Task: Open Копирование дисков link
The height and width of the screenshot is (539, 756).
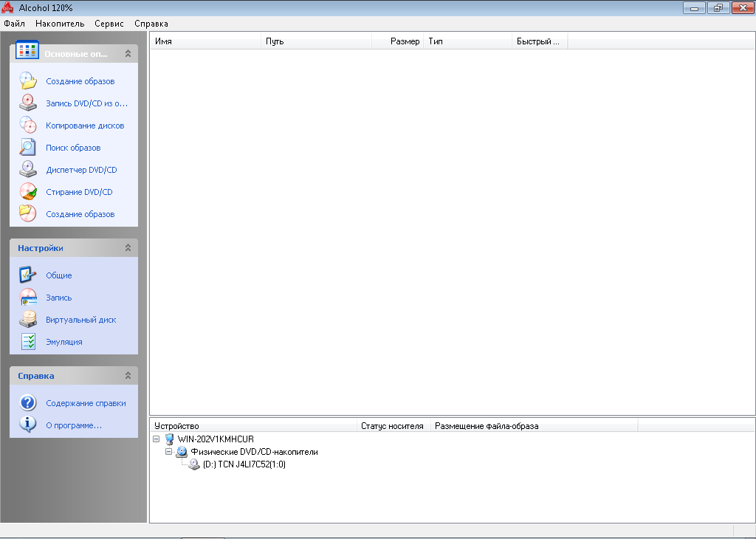Action: pyautogui.click(x=86, y=126)
